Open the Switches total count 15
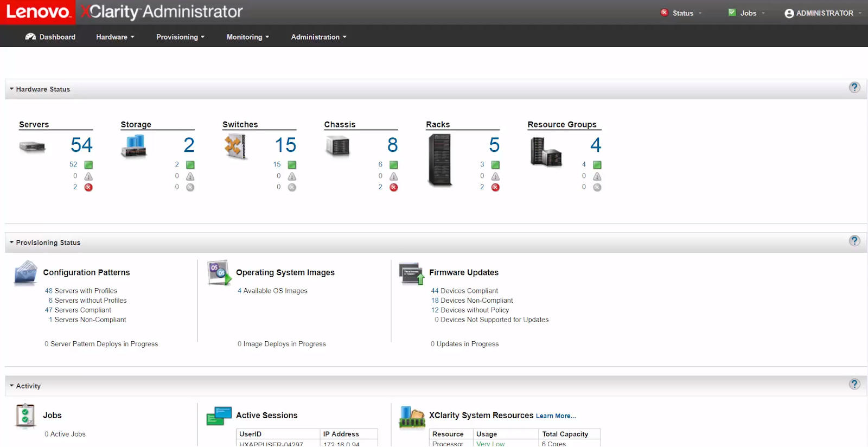The height and width of the screenshot is (447, 868). 285,145
